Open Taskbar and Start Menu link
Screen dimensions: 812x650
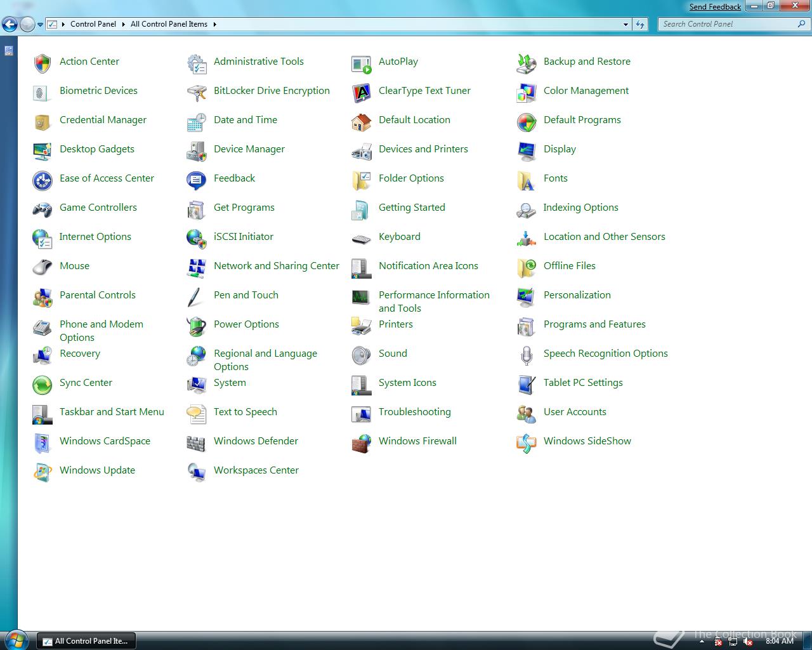point(112,412)
